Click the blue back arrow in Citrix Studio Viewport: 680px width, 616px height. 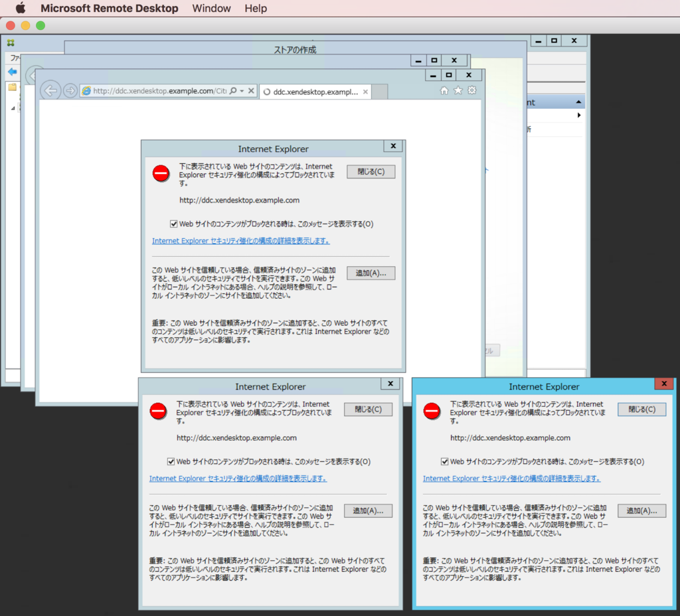point(13,72)
